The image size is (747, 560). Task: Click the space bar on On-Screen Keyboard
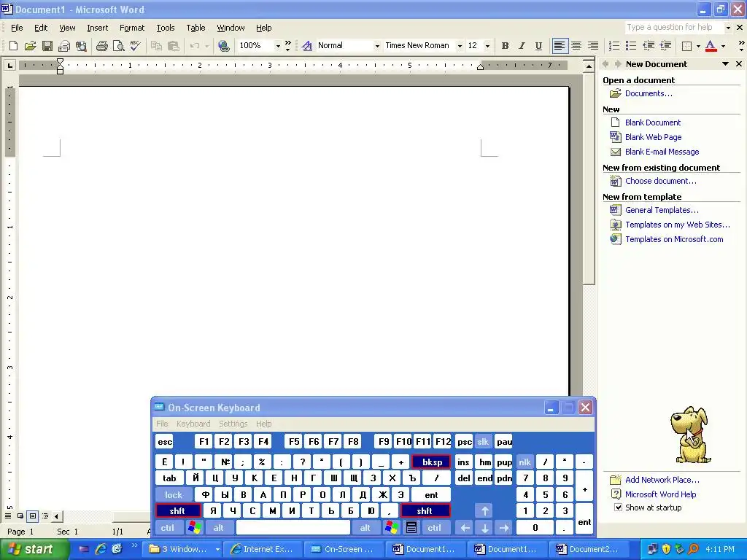(x=293, y=528)
